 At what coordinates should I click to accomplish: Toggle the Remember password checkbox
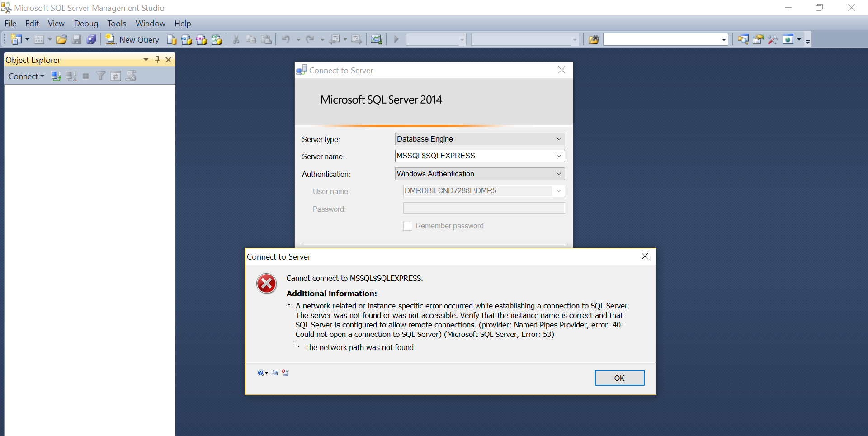tap(408, 226)
